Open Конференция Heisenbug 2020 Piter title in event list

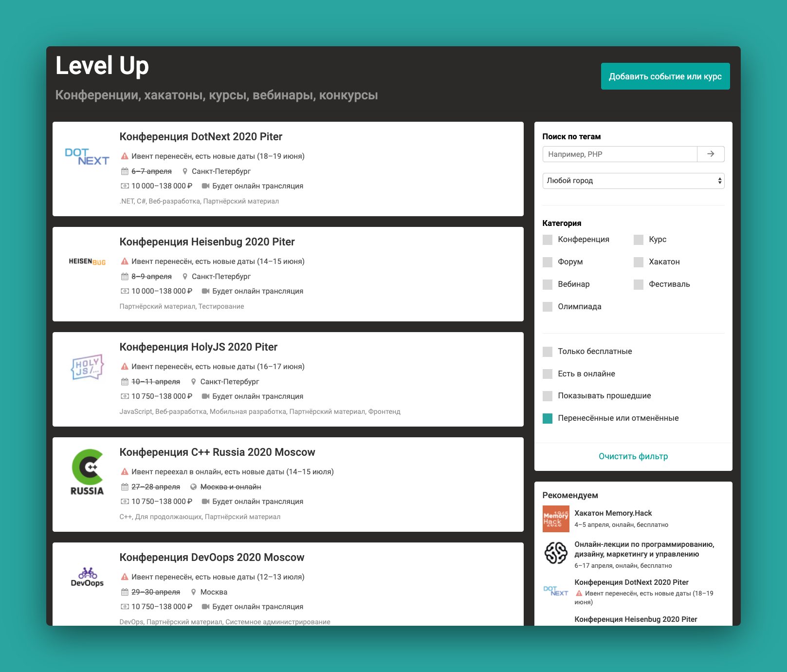tap(207, 242)
